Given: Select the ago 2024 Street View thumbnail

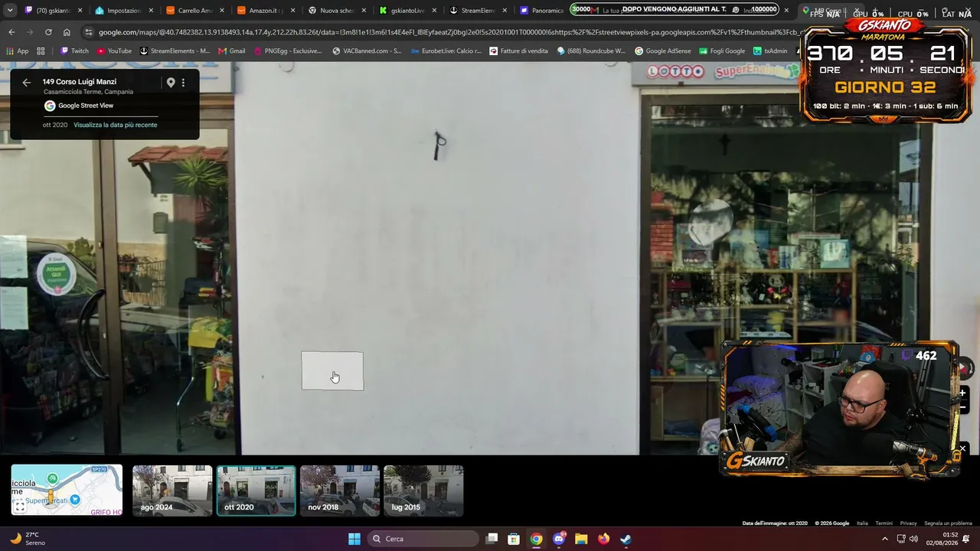Looking at the screenshot, I should coord(172,491).
